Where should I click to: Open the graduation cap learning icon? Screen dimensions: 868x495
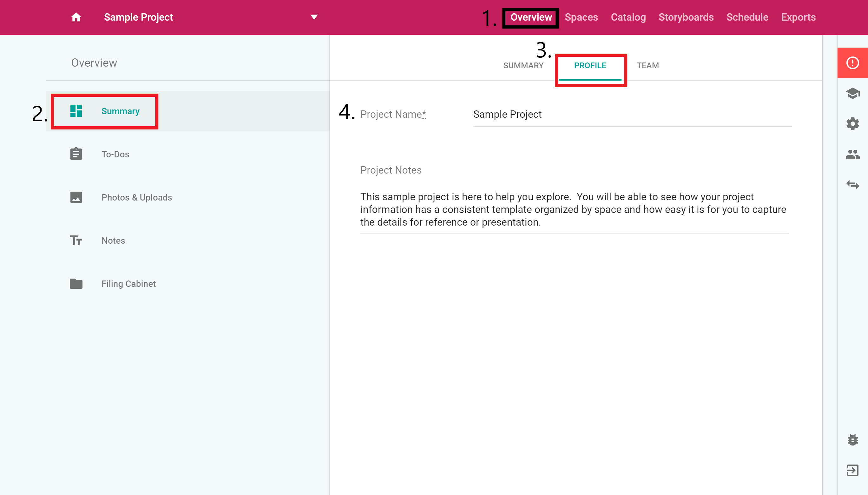point(852,93)
